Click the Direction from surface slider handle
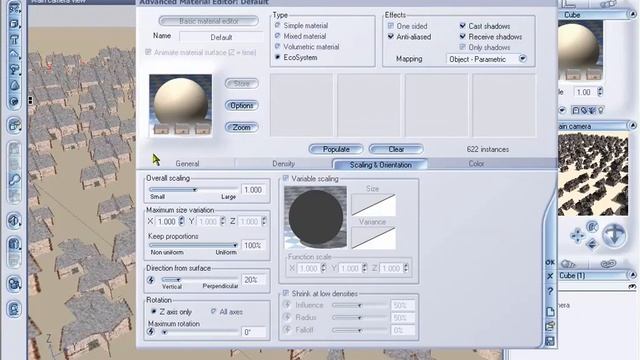This screenshot has height=360, width=640. (x=178, y=280)
